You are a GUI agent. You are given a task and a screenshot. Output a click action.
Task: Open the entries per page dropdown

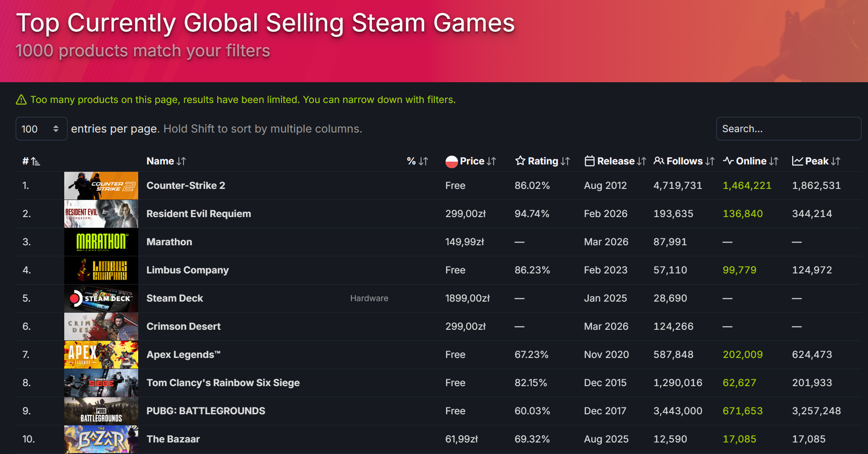tap(41, 129)
